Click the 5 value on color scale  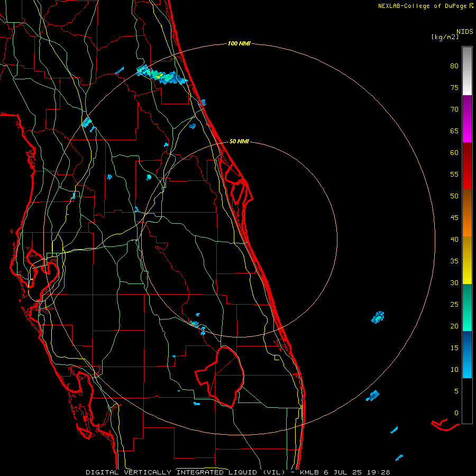point(456,391)
